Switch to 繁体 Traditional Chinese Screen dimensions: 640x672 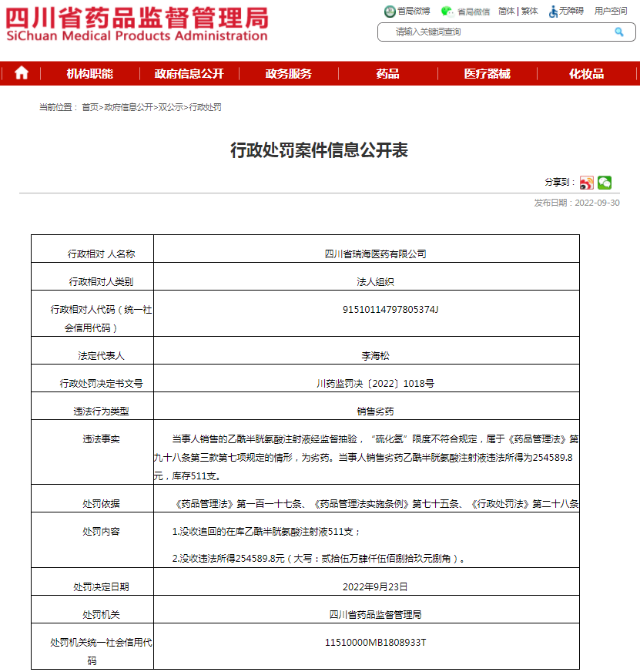(x=529, y=11)
